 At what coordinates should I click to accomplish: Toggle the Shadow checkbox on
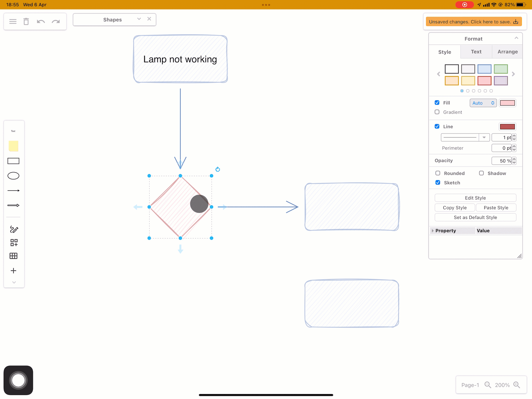tap(481, 173)
